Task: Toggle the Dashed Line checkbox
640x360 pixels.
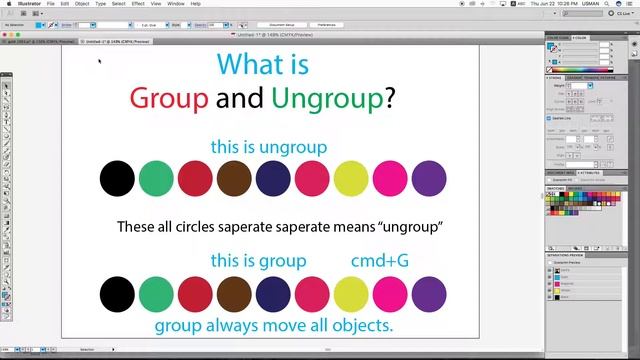Action: tap(549, 118)
